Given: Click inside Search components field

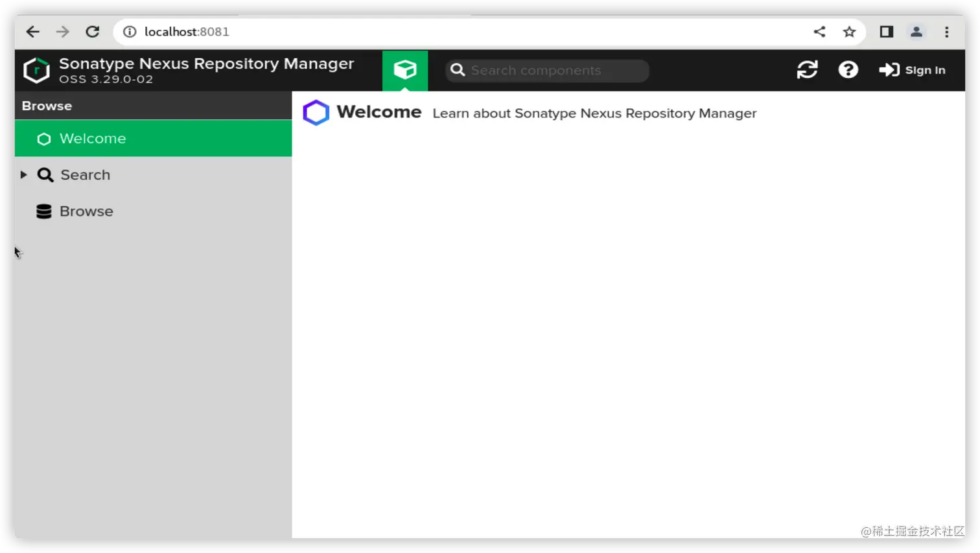Looking at the screenshot, I should tap(547, 71).
